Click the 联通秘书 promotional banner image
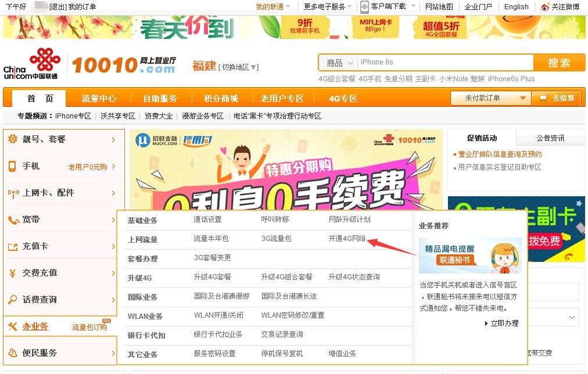This screenshot has height=374, width=588. coord(469,255)
